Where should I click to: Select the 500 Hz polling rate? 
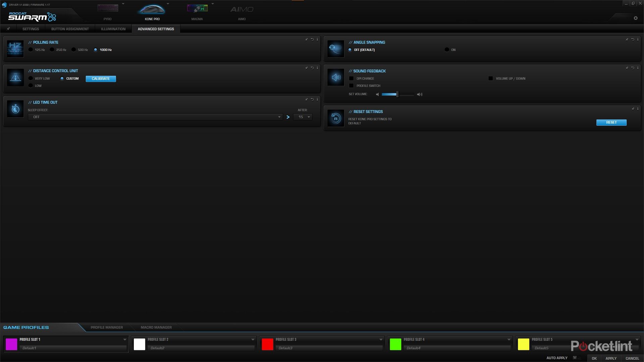(x=74, y=50)
